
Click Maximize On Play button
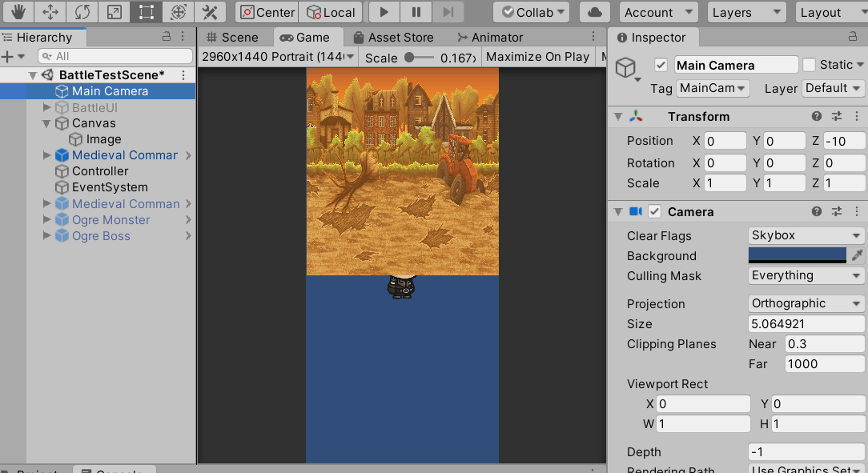536,57
